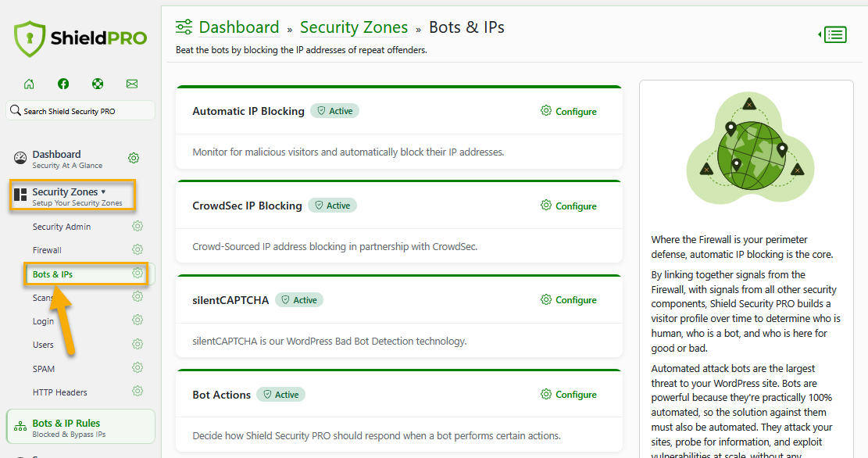The width and height of the screenshot is (868, 458).
Task: Select HTTP Headers in sidebar
Action: point(60,392)
